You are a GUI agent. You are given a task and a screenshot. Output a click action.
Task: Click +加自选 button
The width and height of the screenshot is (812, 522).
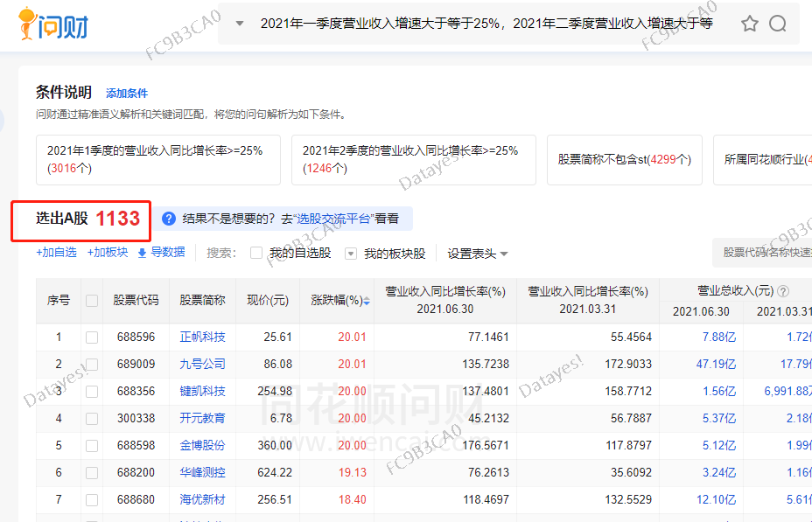coord(56,253)
